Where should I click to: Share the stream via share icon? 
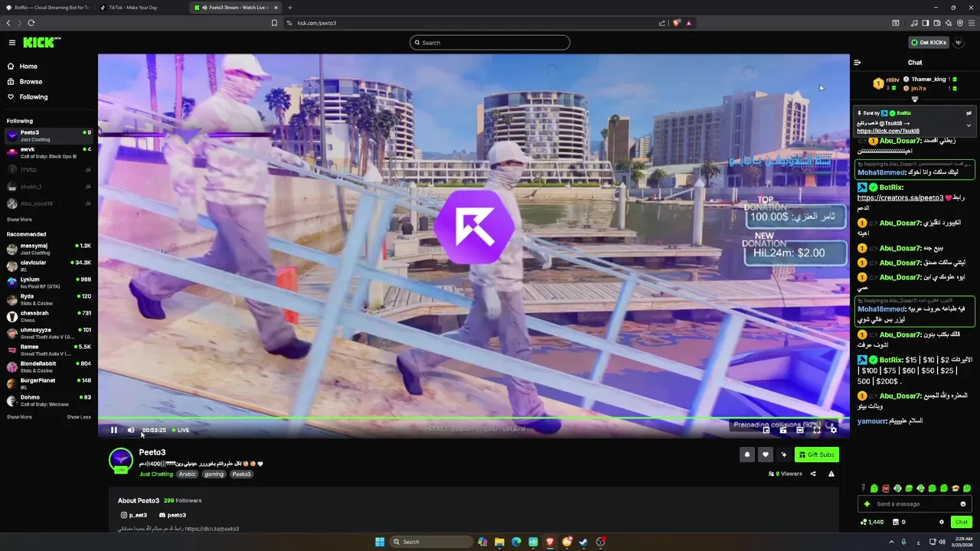(813, 474)
